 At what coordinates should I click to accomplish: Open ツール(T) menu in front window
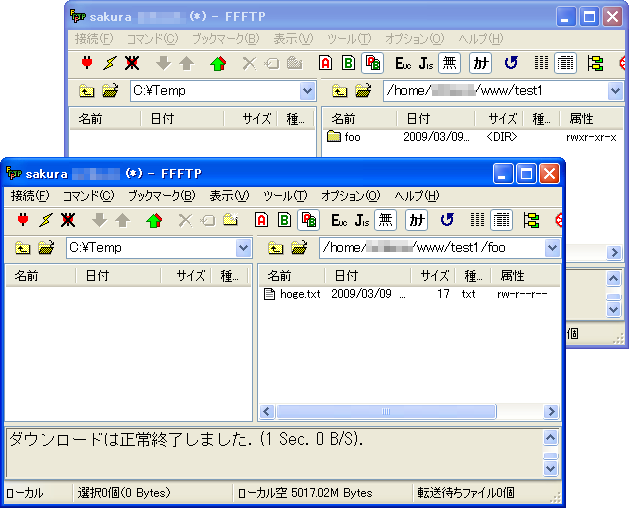[285, 196]
